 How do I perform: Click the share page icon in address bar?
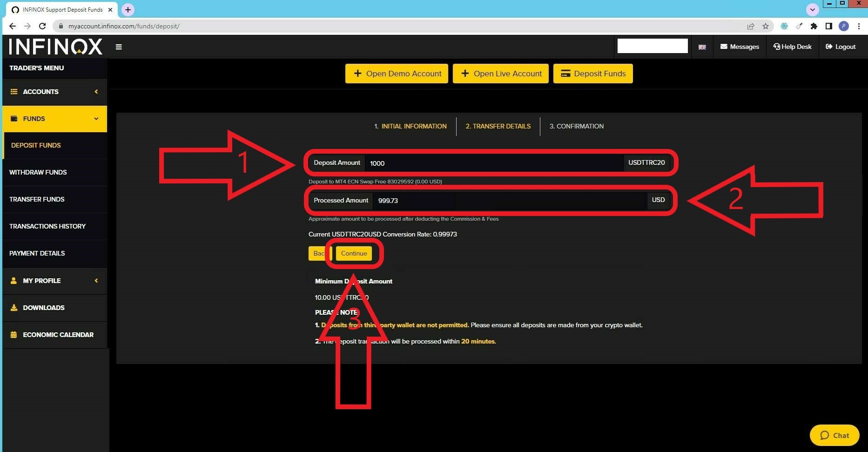point(751,26)
